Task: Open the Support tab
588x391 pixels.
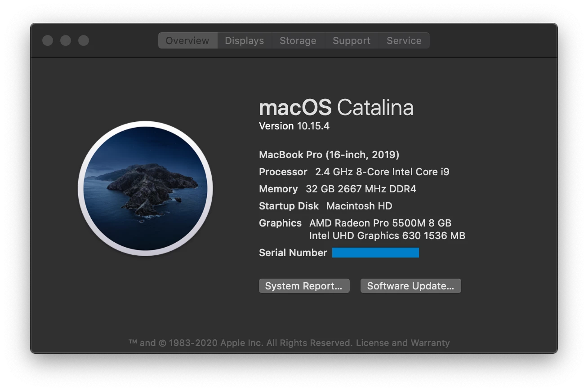Action: (352, 40)
